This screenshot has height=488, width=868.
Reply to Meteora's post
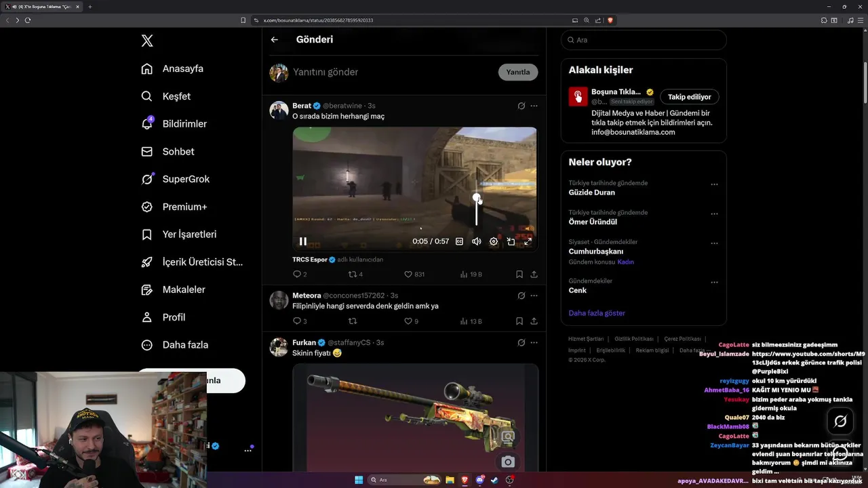[299, 321]
